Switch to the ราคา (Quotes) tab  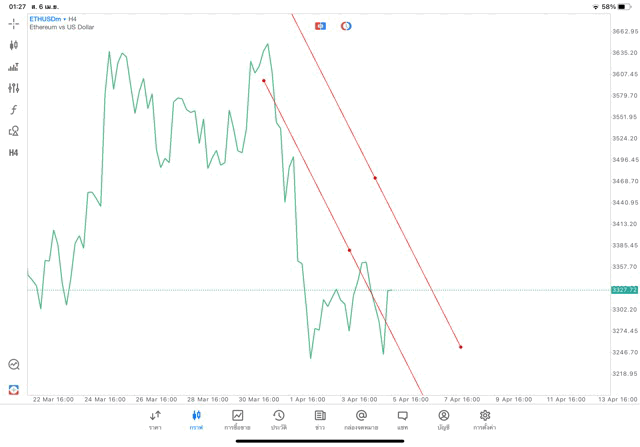[155, 420]
